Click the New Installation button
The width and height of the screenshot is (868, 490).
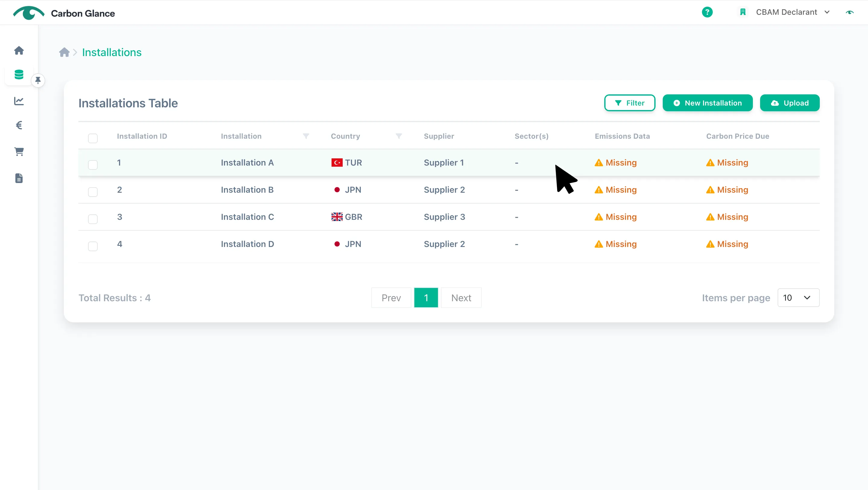(707, 103)
